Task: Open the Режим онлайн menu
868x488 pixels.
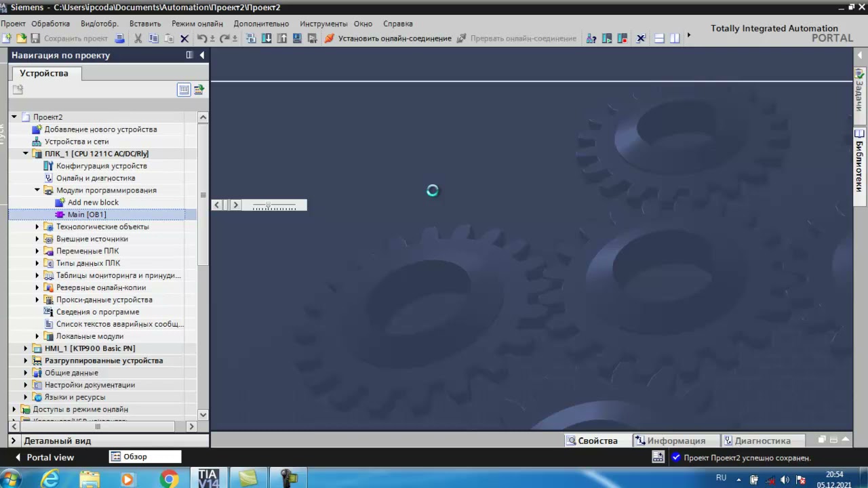Action: [x=197, y=24]
